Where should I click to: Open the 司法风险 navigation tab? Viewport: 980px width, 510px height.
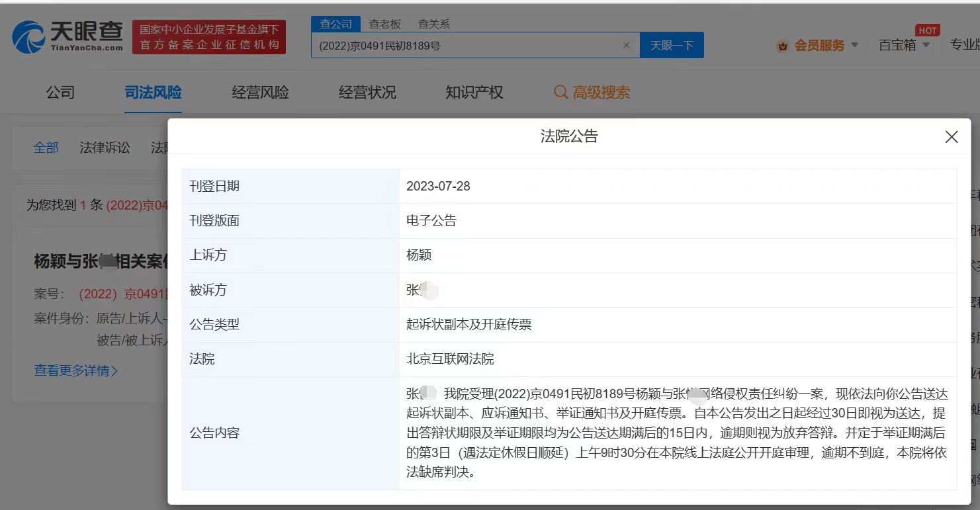[153, 93]
